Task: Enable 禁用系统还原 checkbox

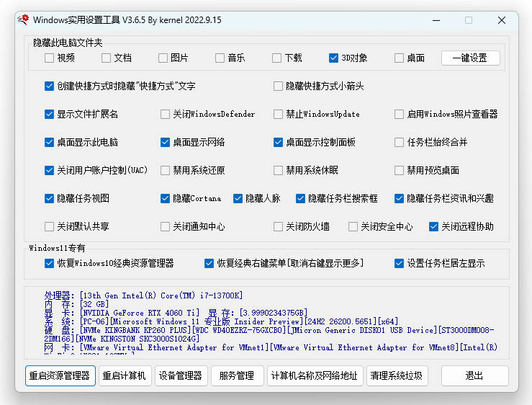Action: tap(166, 170)
